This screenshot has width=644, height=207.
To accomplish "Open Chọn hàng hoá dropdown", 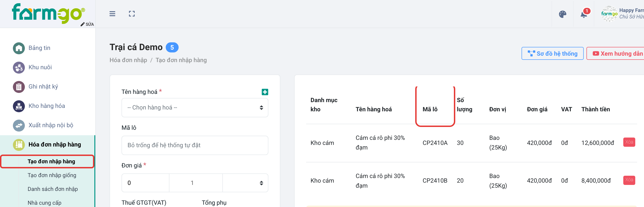I will pyautogui.click(x=195, y=108).
